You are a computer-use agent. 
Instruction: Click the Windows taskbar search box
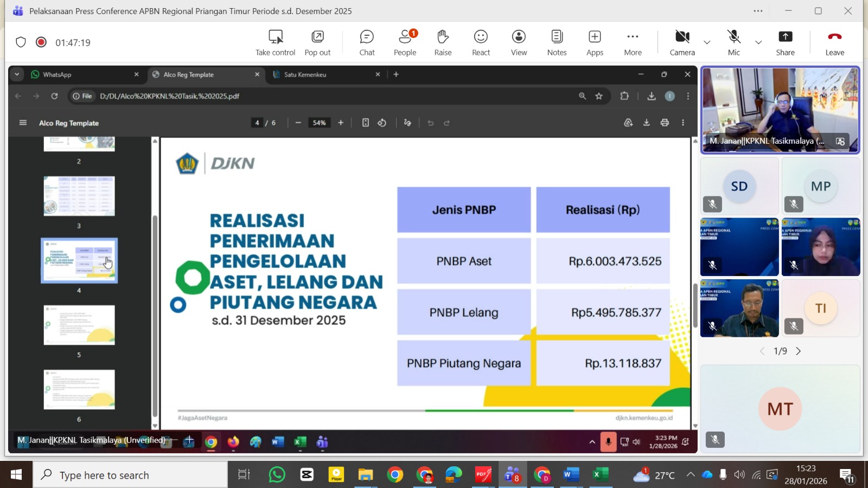[130, 476]
